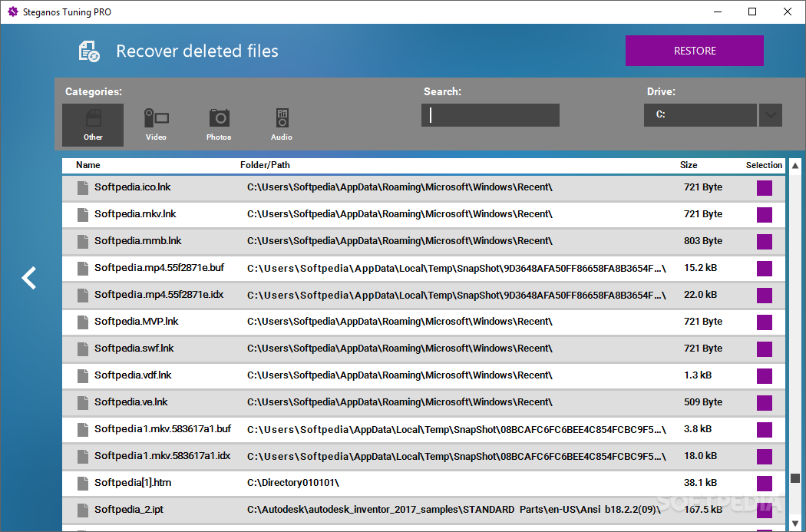This screenshot has height=532, width=806.
Task: Toggle selection for Softpedia.mp4.55f2871e.buf
Action: click(x=765, y=269)
